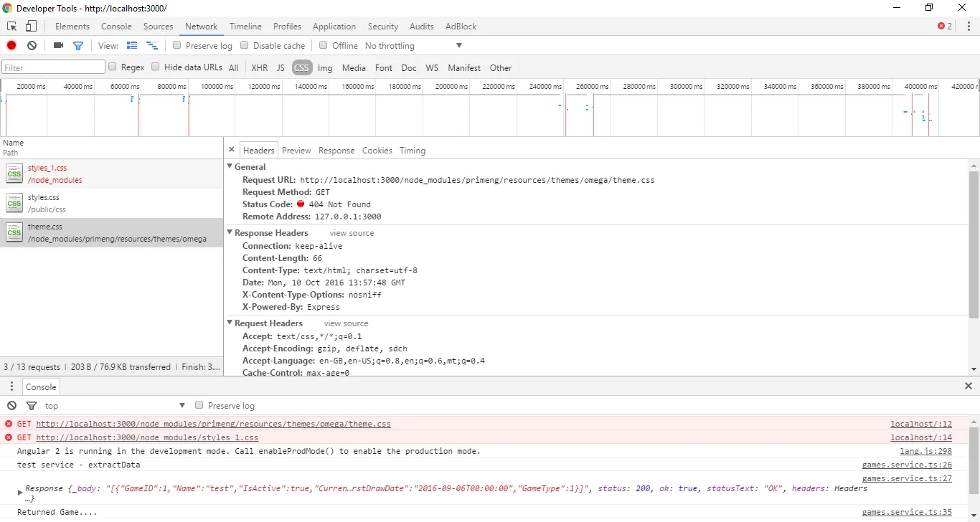Open the games.service.ts:26 source link

tap(907, 465)
